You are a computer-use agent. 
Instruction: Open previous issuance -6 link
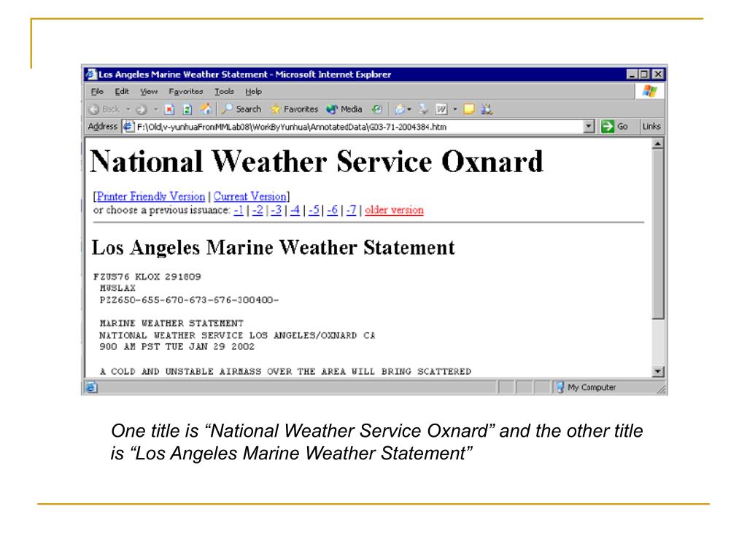click(333, 210)
